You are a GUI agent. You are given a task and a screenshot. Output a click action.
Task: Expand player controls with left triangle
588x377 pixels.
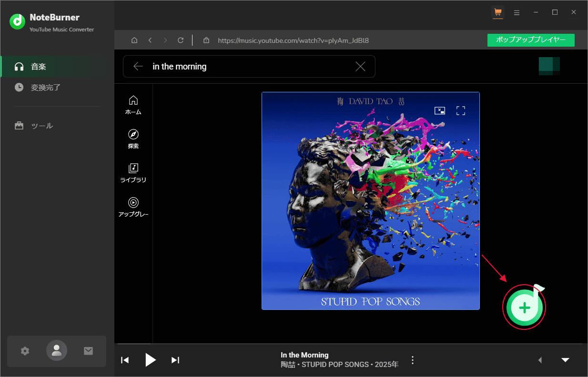540,360
